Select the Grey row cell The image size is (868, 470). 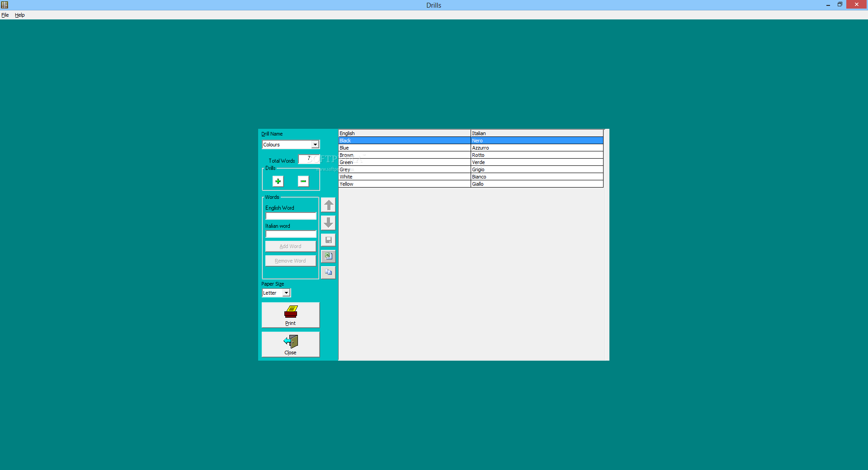click(x=405, y=169)
